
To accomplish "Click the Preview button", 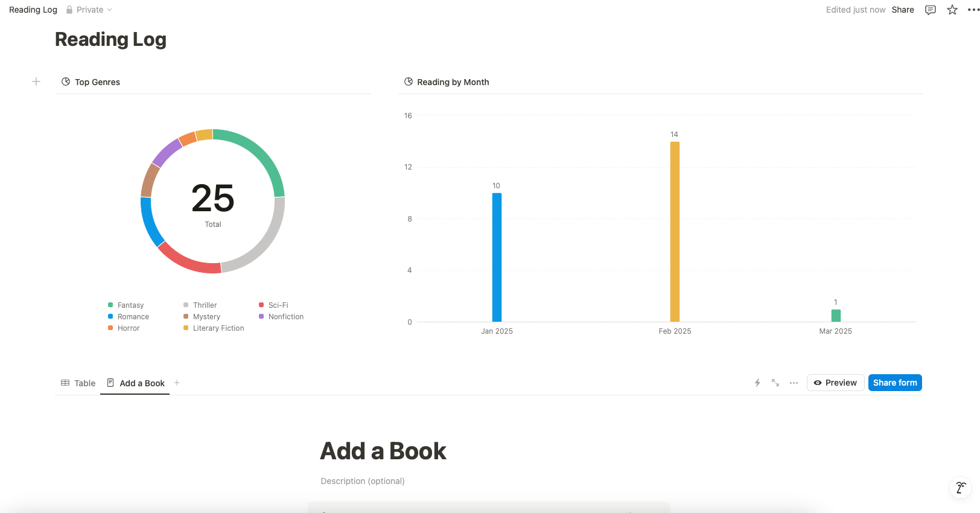I will coord(835,383).
